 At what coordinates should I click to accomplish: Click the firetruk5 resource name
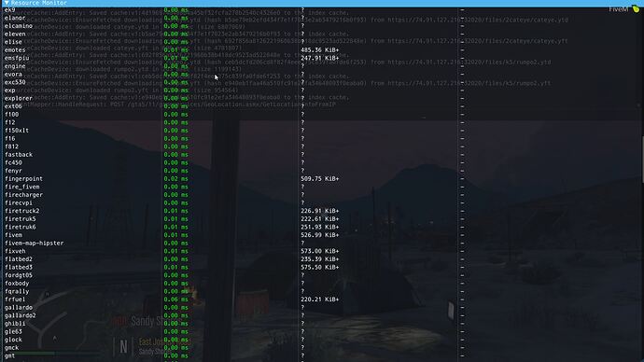pos(21,219)
